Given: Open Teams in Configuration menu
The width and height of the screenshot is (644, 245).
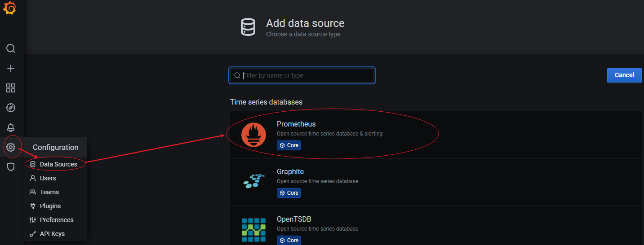Looking at the screenshot, I should [49, 192].
